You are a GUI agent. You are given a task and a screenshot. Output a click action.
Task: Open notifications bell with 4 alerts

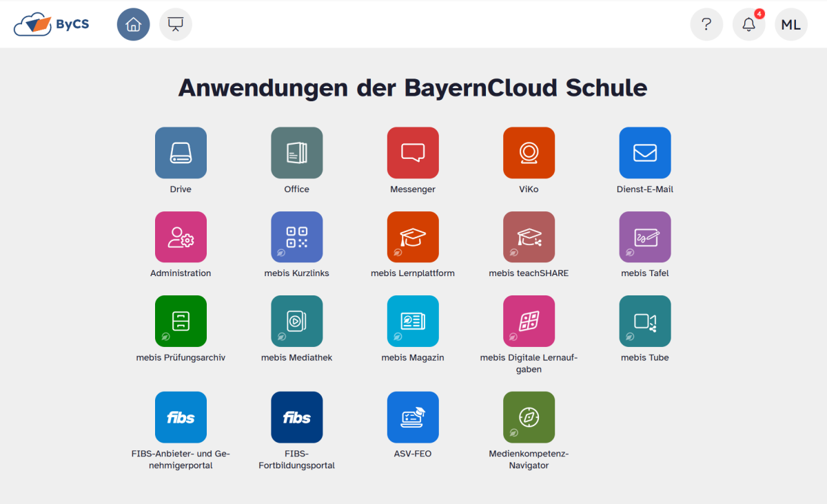click(x=748, y=25)
